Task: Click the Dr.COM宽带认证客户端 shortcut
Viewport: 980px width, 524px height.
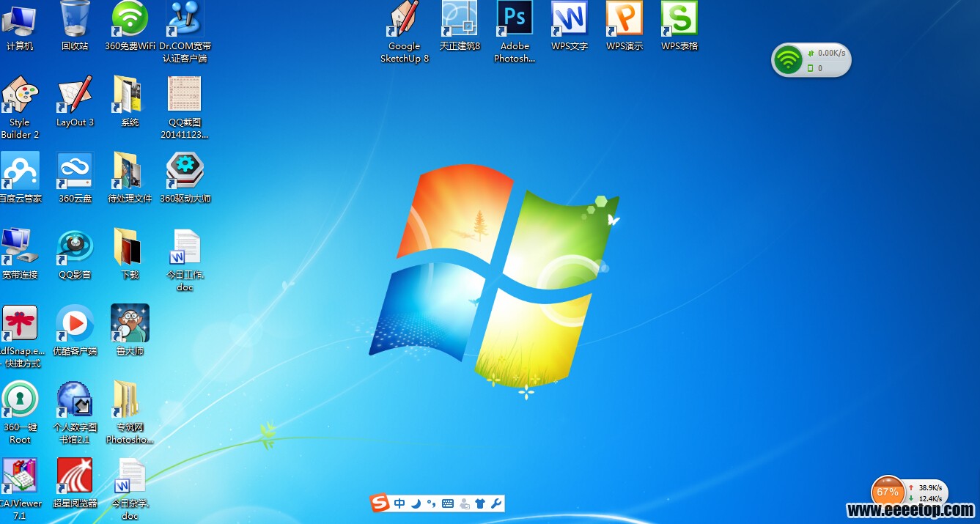Action: pos(185,32)
